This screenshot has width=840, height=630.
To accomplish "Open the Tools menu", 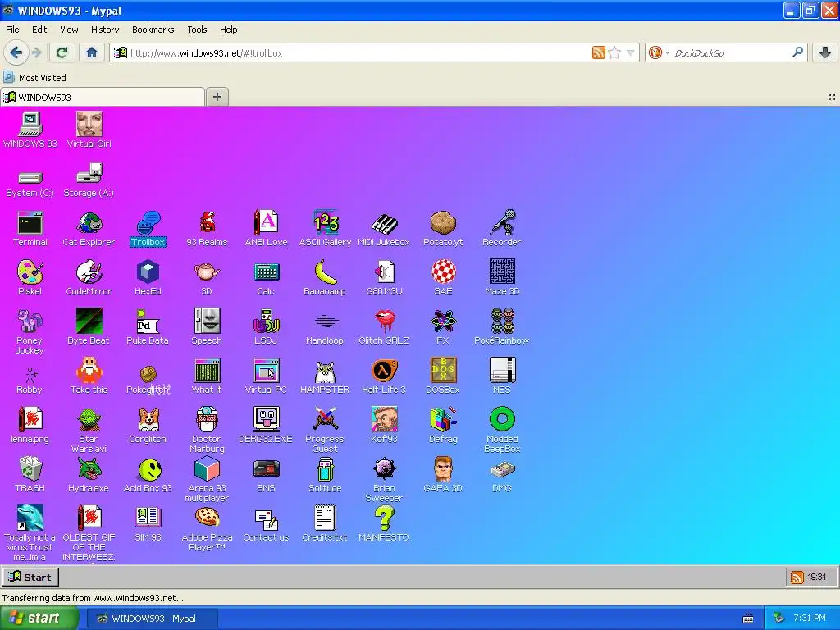I will coord(197,30).
